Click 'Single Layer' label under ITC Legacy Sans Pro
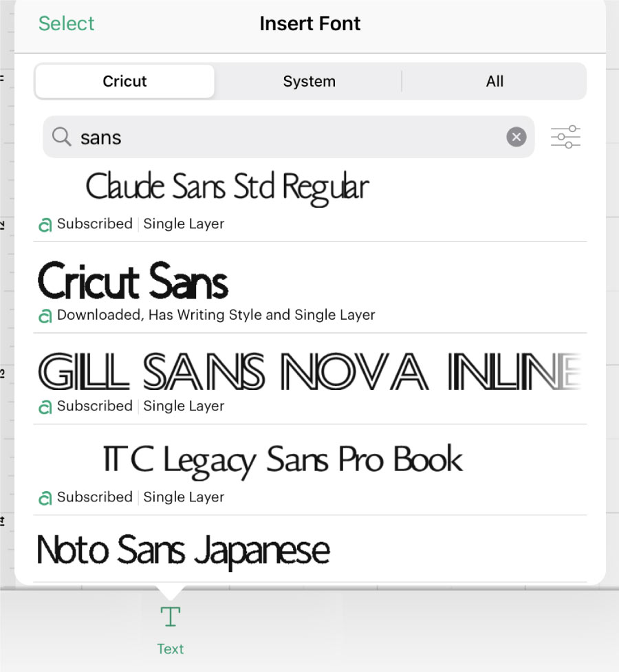 pyautogui.click(x=184, y=497)
